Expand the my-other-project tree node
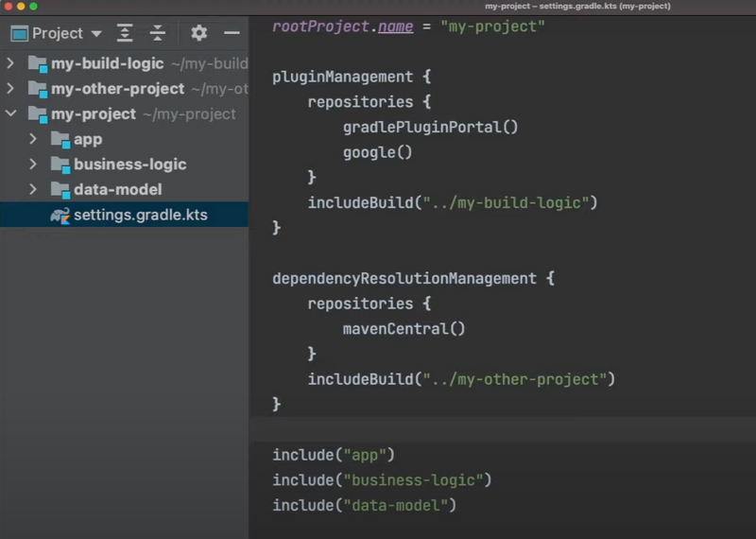 click(10, 88)
